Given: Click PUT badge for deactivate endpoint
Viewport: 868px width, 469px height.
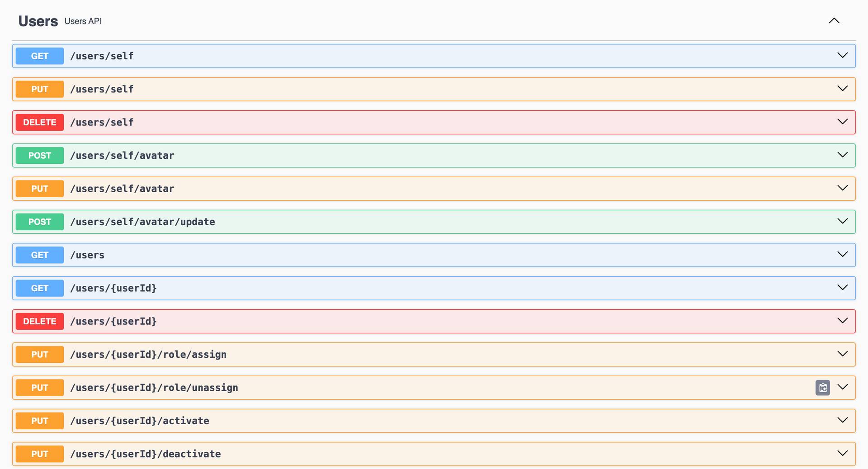Looking at the screenshot, I should point(40,454).
